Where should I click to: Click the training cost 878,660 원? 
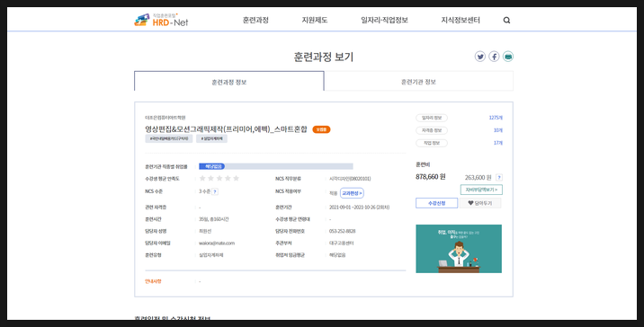[x=431, y=177]
